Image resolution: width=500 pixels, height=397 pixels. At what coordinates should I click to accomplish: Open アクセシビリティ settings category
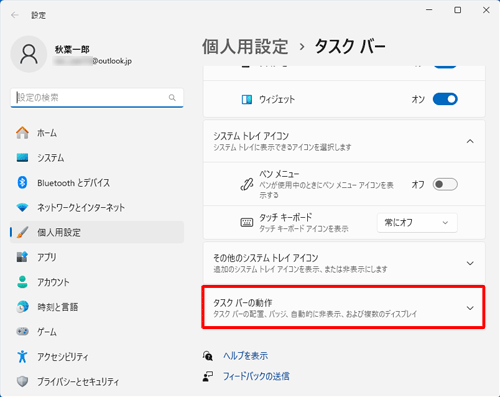click(97, 356)
